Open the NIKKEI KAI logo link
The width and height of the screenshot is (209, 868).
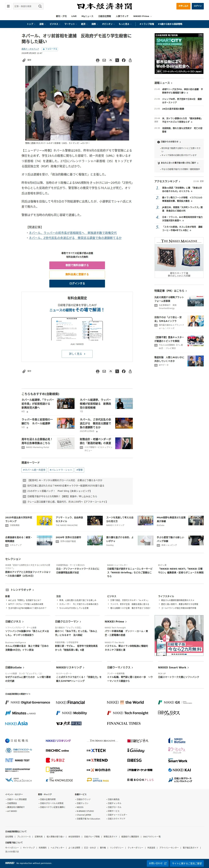(x=180, y=770)
